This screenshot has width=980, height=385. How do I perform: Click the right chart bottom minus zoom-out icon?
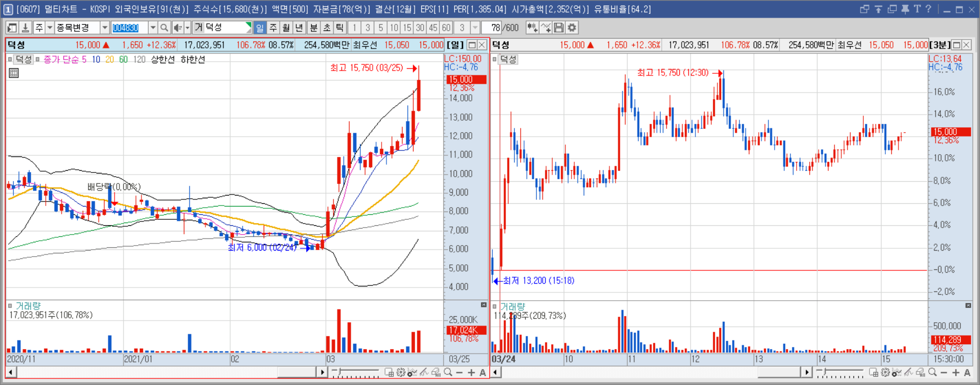pos(944,373)
